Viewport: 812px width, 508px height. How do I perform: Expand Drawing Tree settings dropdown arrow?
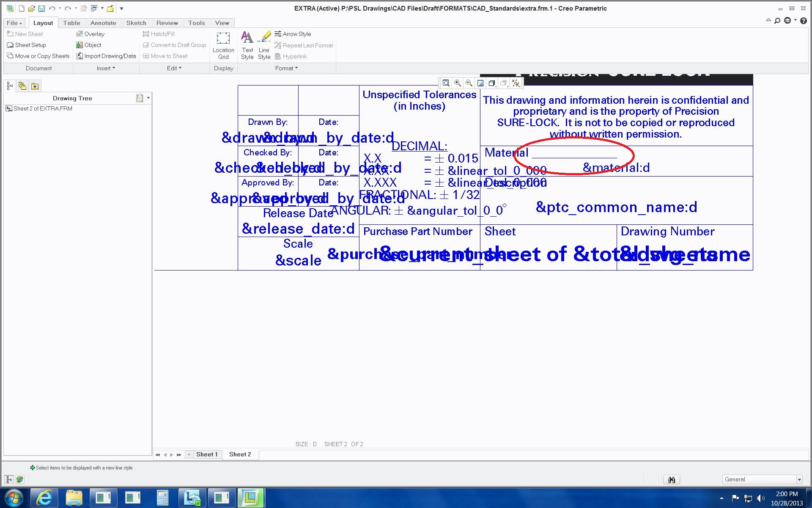click(148, 98)
